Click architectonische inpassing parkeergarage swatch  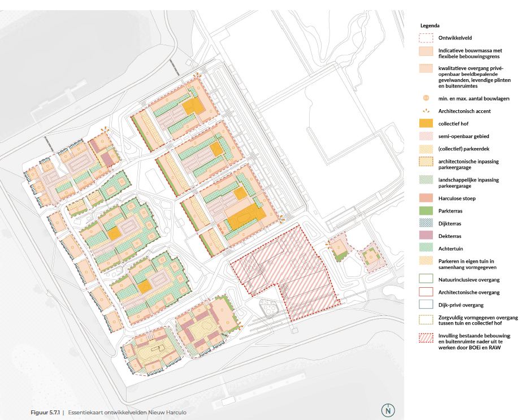426,162
